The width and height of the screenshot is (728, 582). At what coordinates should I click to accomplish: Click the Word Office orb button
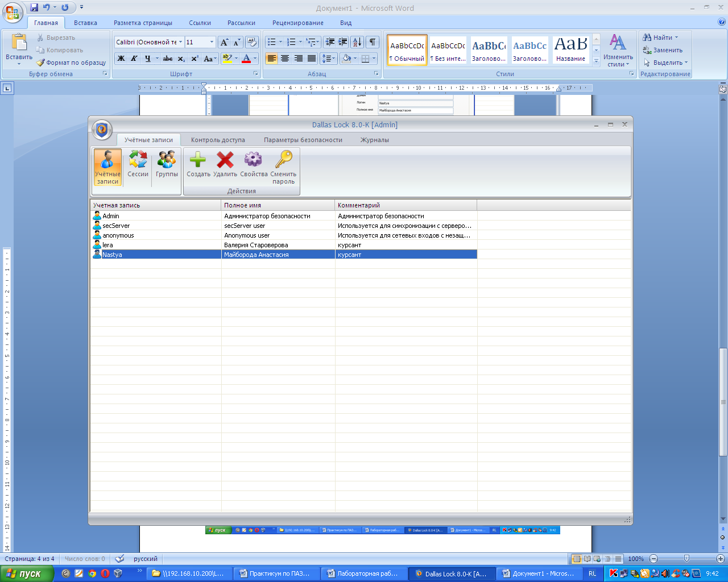(x=13, y=12)
